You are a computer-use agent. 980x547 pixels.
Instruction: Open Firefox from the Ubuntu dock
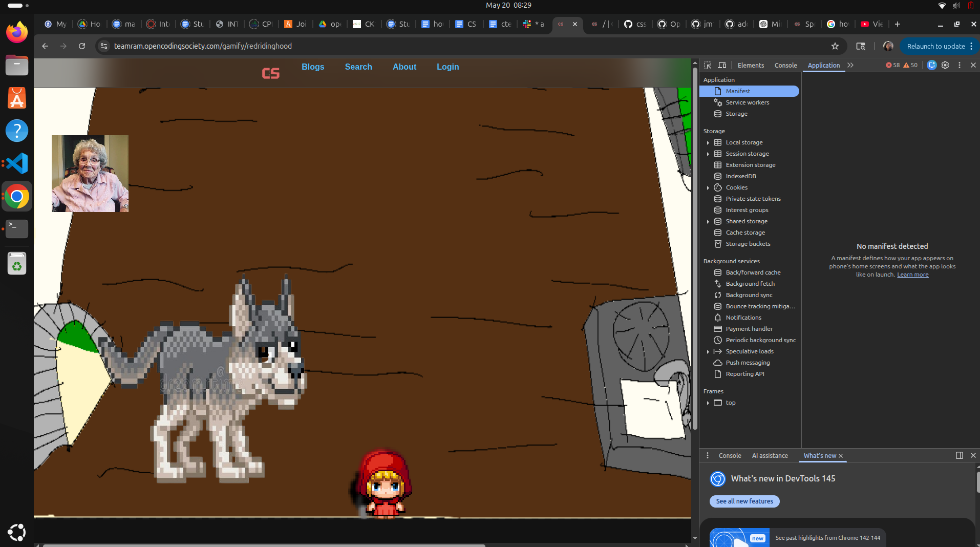(x=17, y=32)
